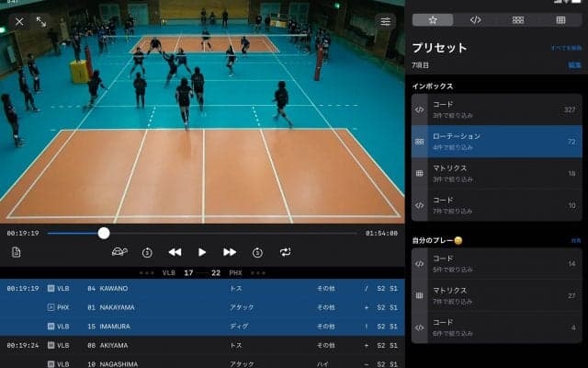The height and width of the screenshot is (368, 588).
Task: Click the code icon beside count 10
Action: tap(419, 205)
